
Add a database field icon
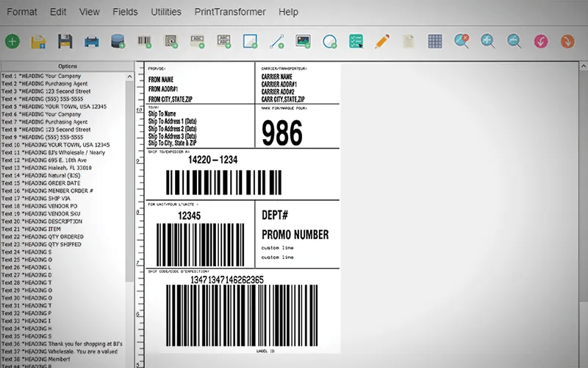tap(118, 41)
